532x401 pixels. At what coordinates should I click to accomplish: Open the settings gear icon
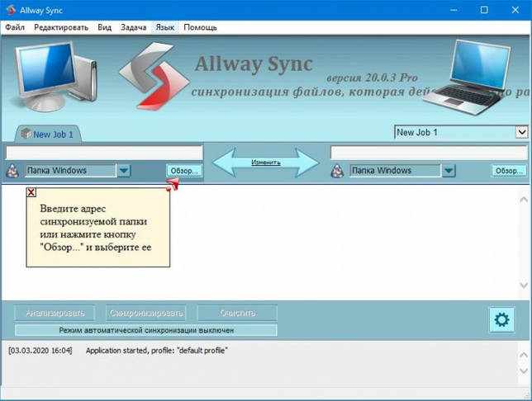pyautogui.click(x=501, y=319)
